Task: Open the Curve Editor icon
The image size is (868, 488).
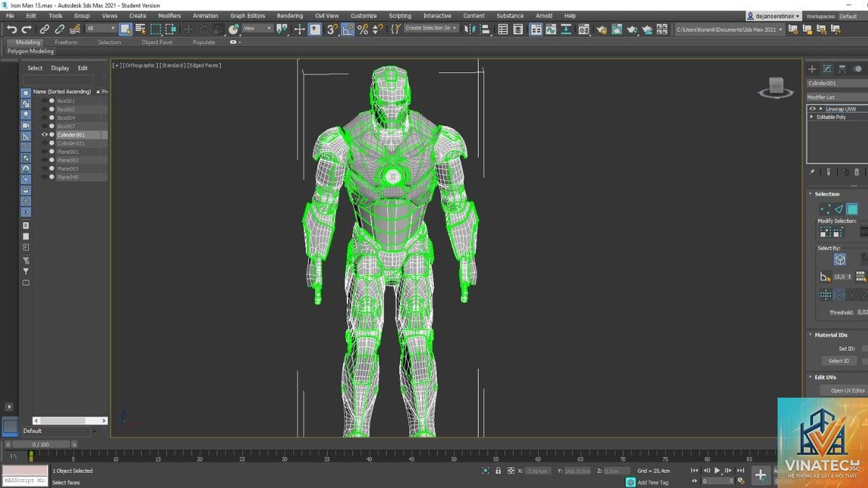Action: (550, 29)
